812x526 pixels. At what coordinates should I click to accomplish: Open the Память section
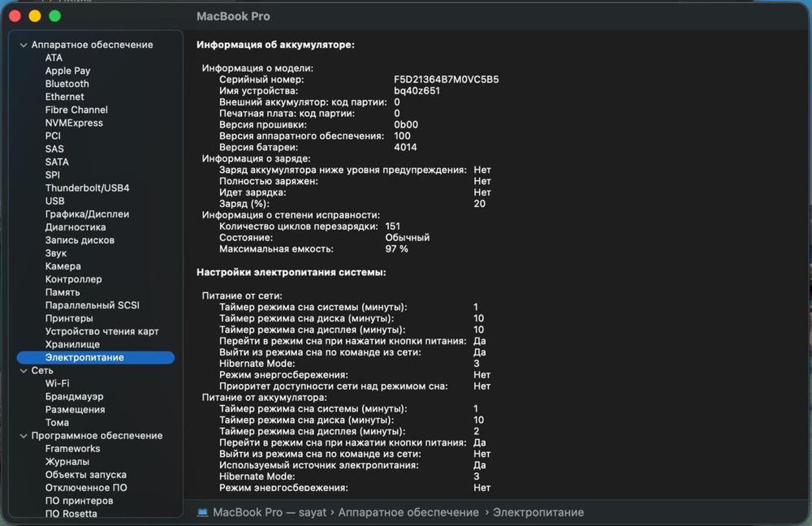[x=63, y=292]
